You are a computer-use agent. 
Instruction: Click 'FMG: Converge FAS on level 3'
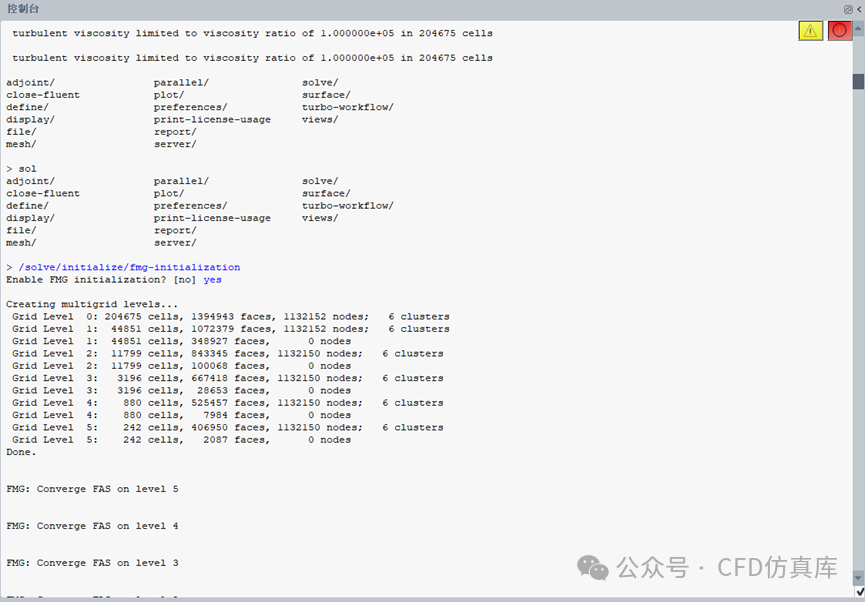pyautogui.click(x=92, y=563)
